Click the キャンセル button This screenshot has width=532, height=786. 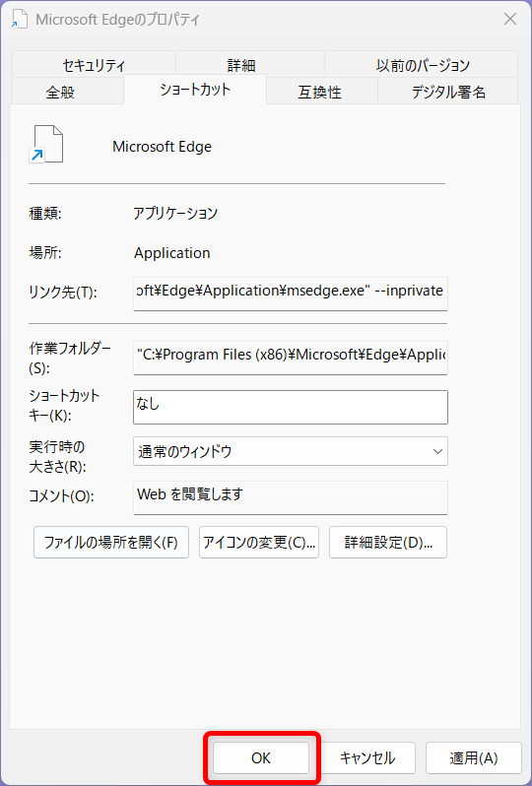tap(367, 758)
